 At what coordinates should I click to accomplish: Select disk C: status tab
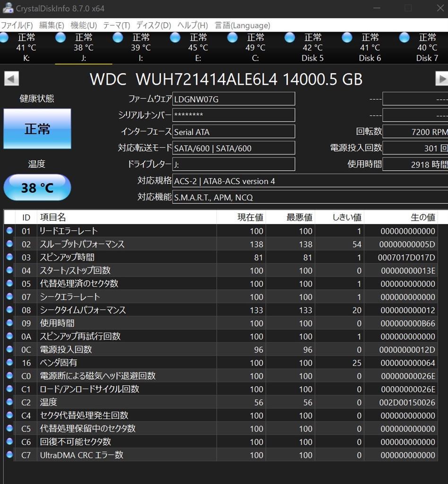[256, 48]
